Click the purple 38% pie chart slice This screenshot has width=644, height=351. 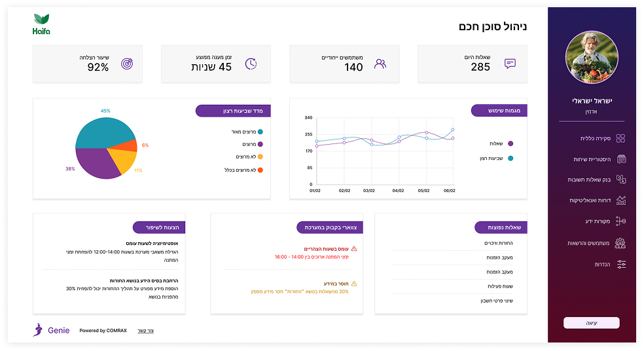coord(96,162)
